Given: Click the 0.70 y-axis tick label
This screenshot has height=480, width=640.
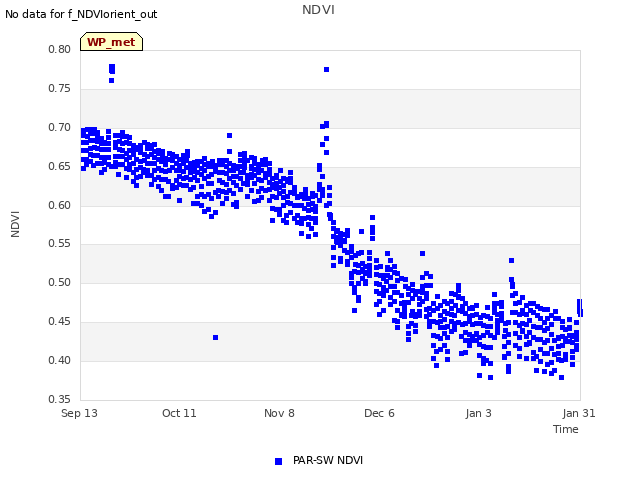Looking at the screenshot, I should (60, 127).
